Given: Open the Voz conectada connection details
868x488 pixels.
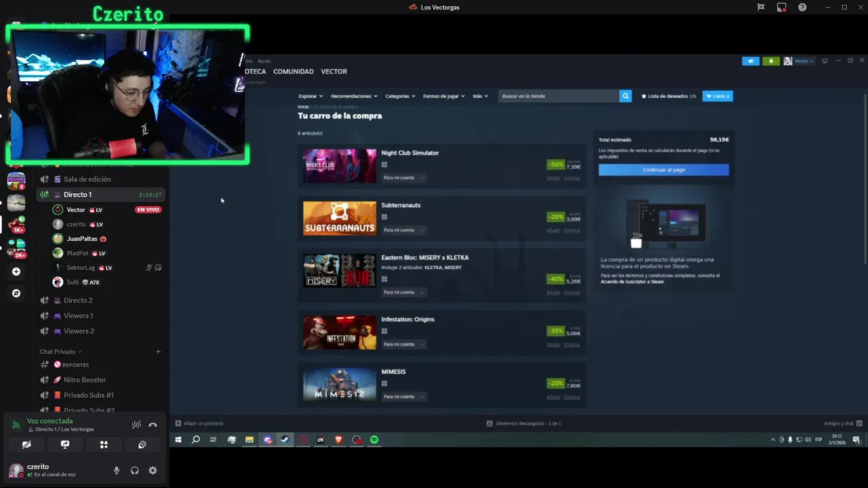Looking at the screenshot, I should point(50,421).
